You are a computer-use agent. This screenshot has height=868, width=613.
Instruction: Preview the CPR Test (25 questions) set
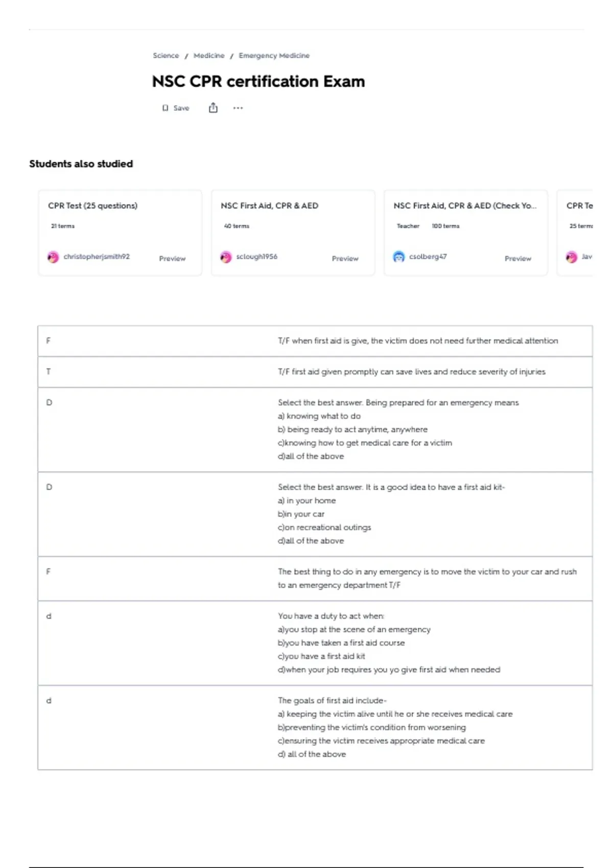172,259
